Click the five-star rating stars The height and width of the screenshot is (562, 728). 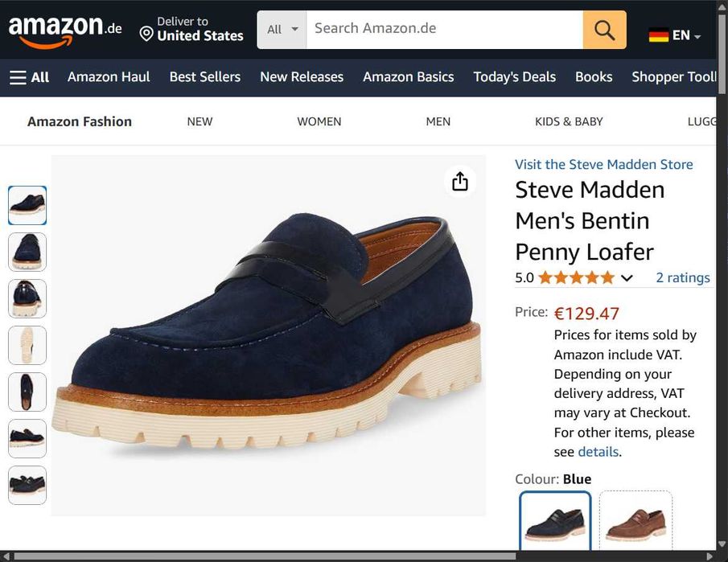coord(575,278)
